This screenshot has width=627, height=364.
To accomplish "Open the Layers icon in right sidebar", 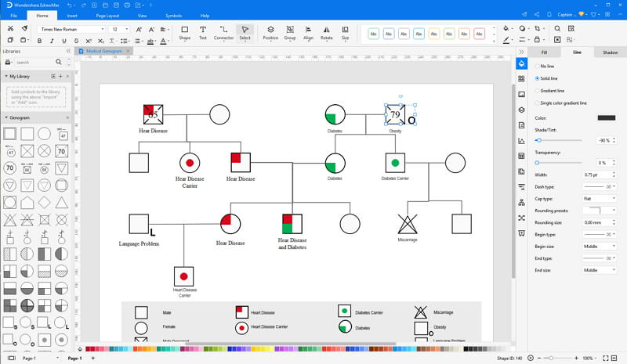I will 521,110.
